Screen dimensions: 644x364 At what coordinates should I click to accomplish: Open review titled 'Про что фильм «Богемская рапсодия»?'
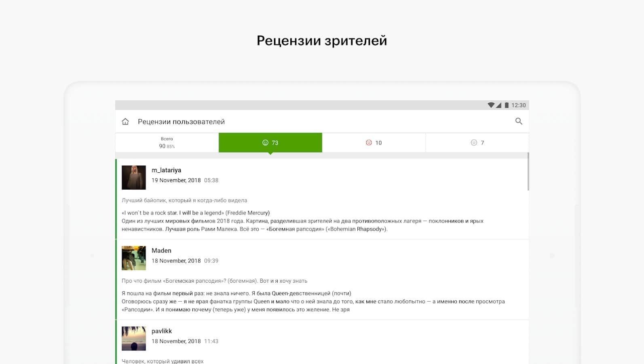[214, 281]
